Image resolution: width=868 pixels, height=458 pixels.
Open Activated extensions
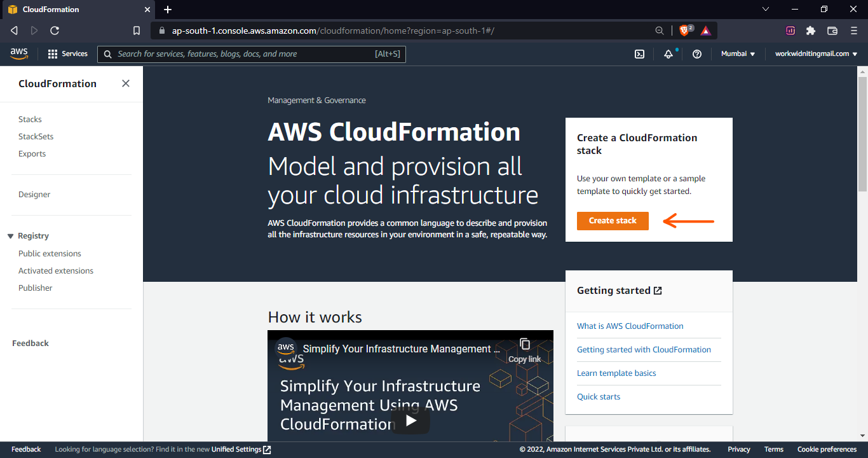coord(56,271)
